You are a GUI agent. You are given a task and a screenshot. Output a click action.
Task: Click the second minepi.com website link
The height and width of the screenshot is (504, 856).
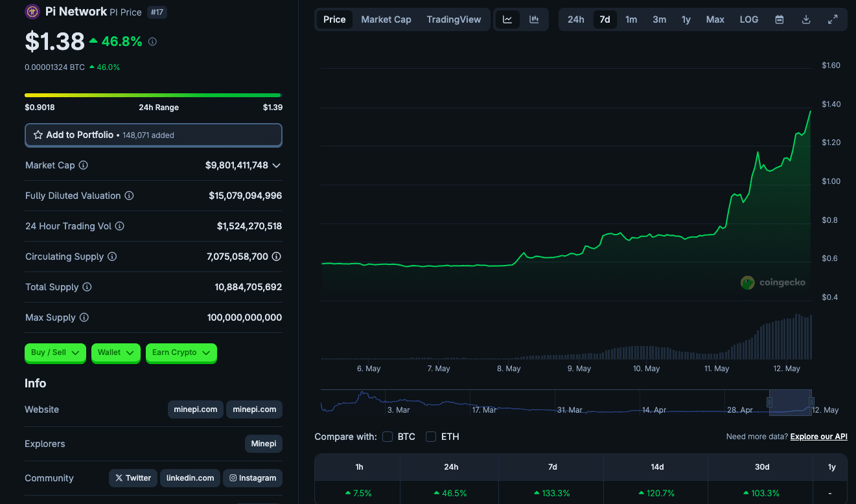click(255, 409)
